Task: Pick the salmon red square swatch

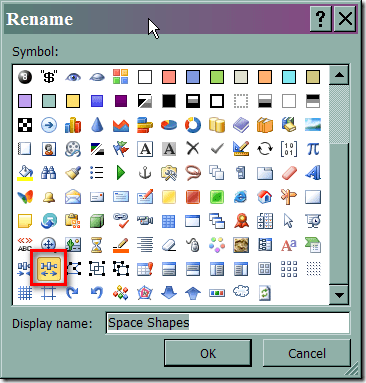Action: click(x=169, y=77)
